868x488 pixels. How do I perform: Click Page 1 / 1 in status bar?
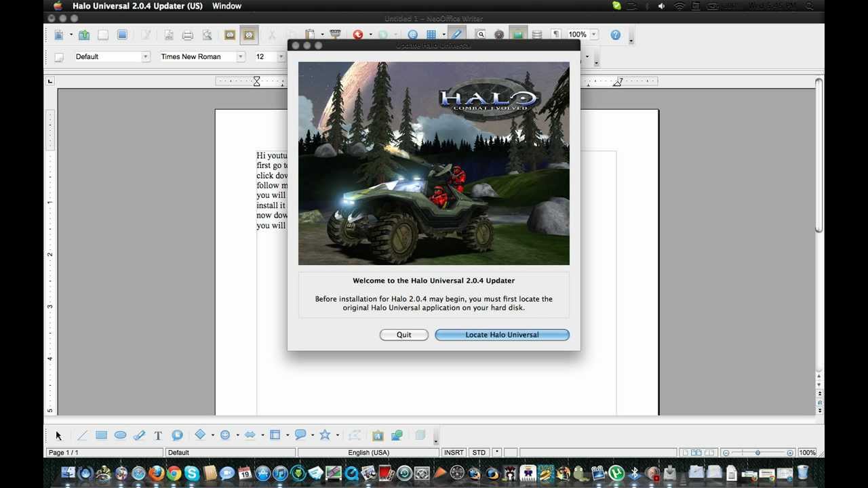(x=104, y=453)
